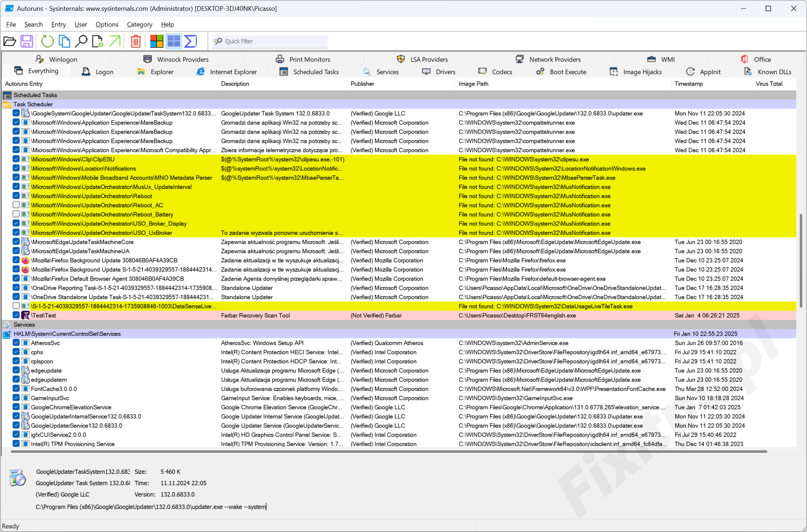The image size is (807, 532).
Task: Toggle the Hide Windows Entries blue icon
Action: [173, 41]
